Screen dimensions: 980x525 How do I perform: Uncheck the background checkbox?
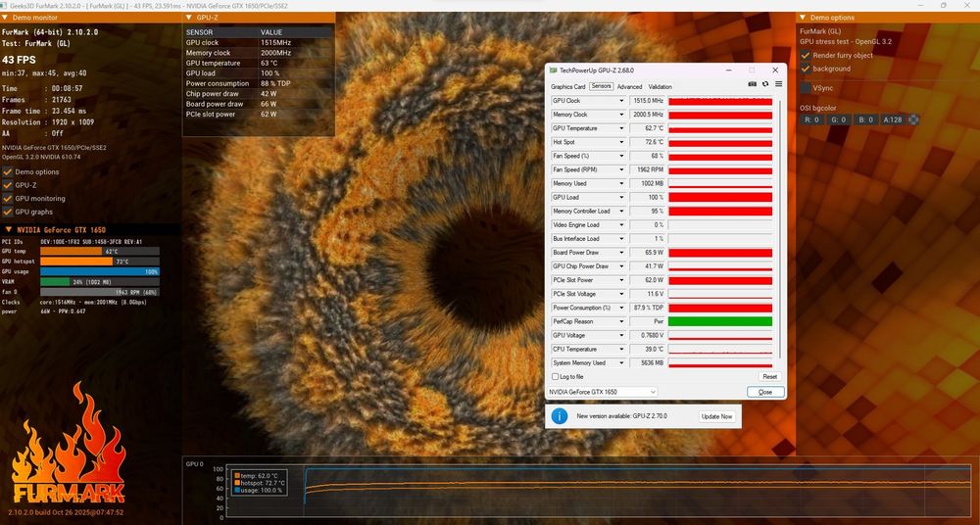pyautogui.click(x=806, y=69)
